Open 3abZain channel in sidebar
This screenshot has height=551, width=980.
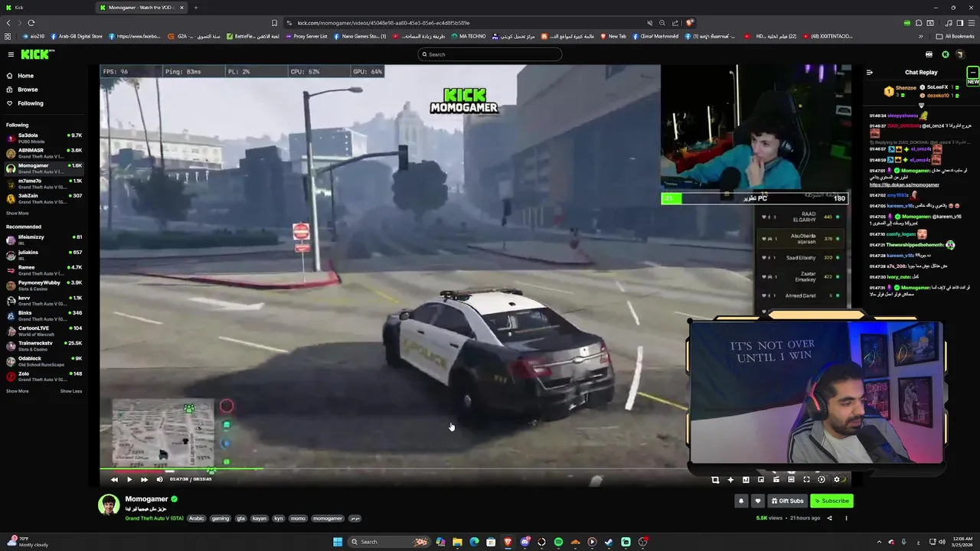click(x=44, y=199)
